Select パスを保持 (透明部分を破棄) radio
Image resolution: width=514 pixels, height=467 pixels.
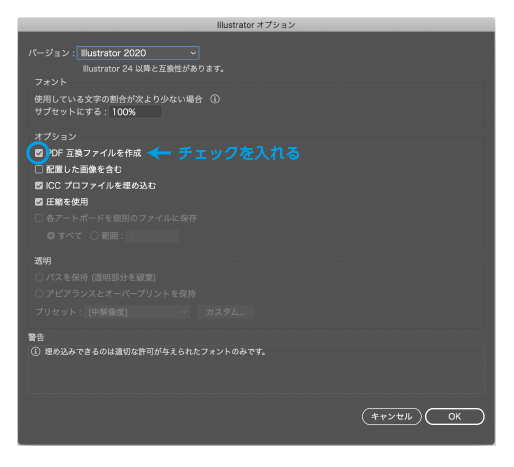pyautogui.click(x=39, y=277)
